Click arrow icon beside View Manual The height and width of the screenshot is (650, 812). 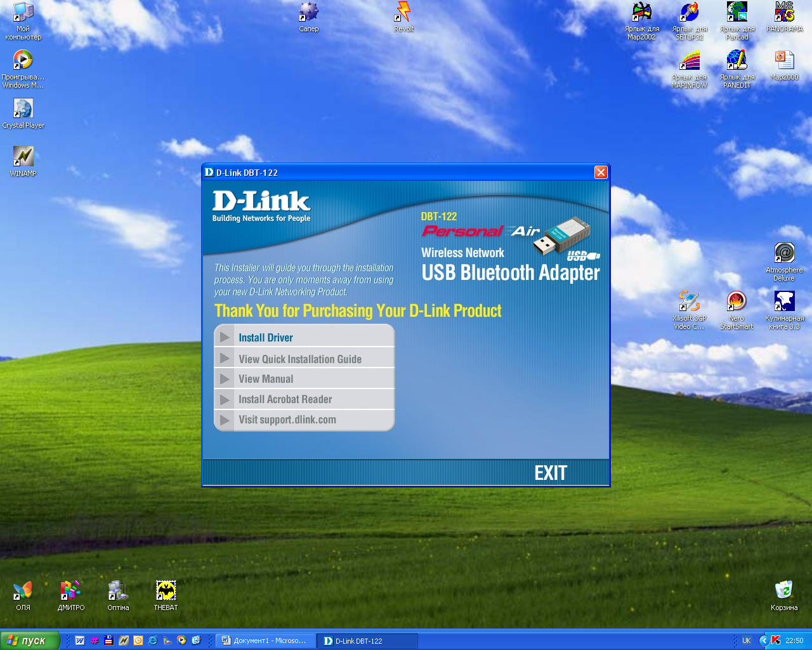click(225, 379)
